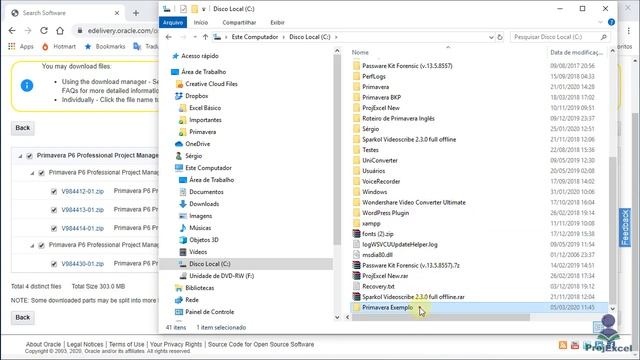Open the quick access toolbar customize dropdown

[x=204, y=9]
